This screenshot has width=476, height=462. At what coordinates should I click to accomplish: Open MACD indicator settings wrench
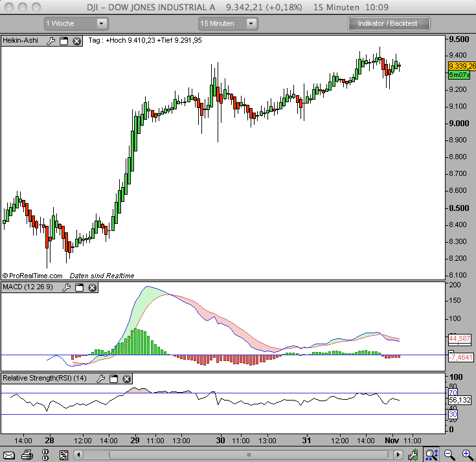[x=67, y=287]
